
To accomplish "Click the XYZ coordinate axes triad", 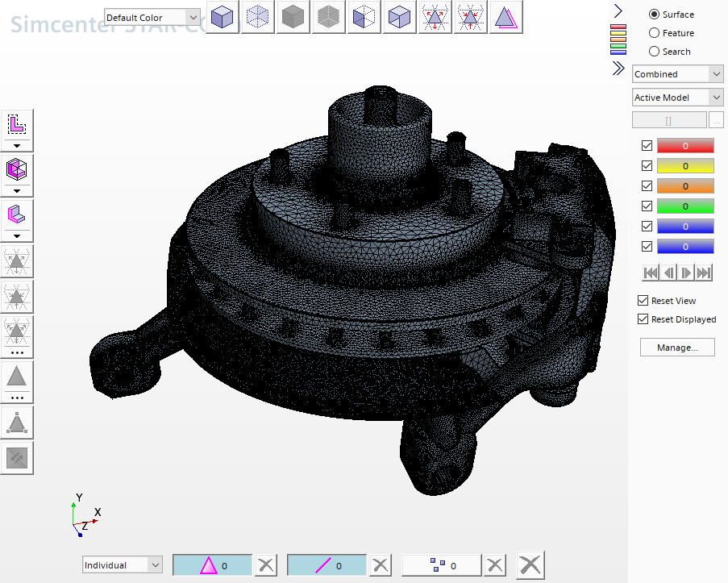I will [x=86, y=515].
